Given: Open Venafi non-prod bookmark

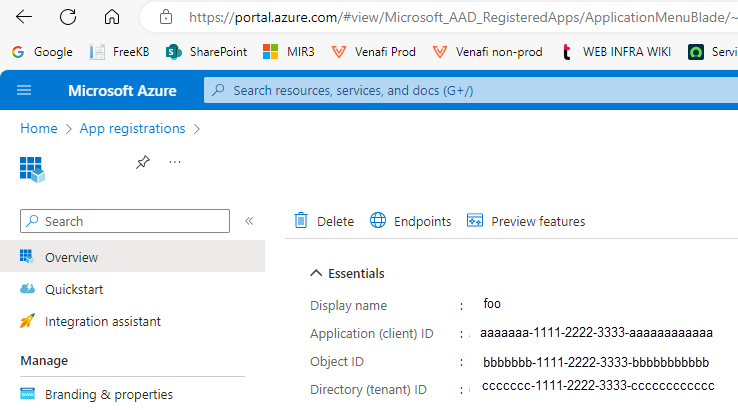Looking at the screenshot, I should tap(488, 52).
